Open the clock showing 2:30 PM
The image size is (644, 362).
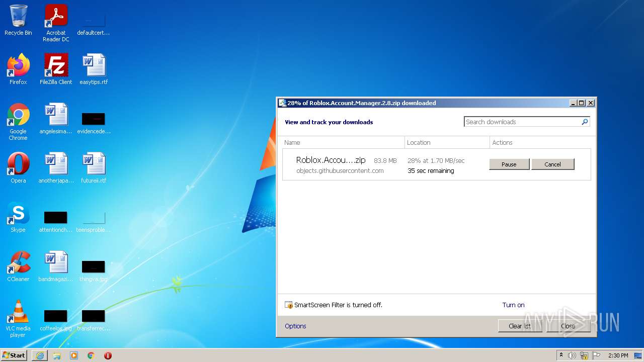point(618,355)
